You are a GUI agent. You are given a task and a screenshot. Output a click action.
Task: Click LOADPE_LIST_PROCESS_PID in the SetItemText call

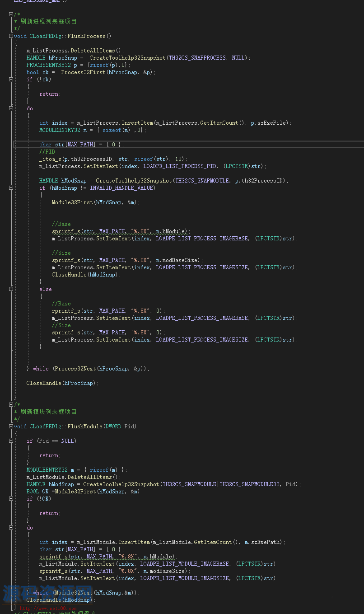pyautogui.click(x=179, y=166)
